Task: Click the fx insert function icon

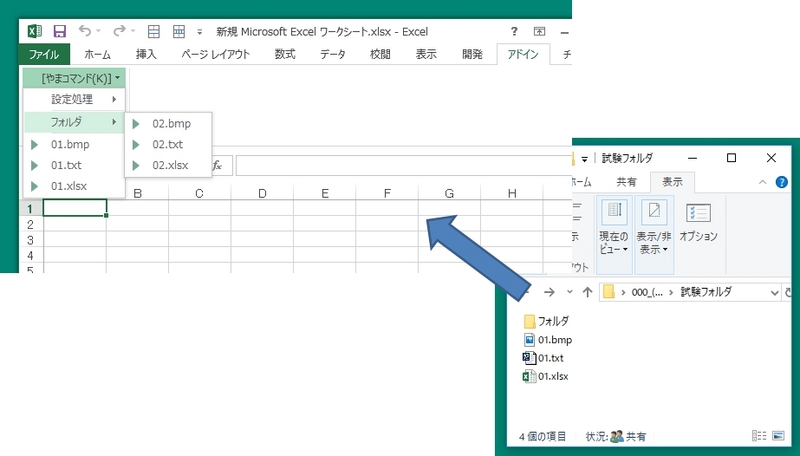Action: click(x=215, y=165)
